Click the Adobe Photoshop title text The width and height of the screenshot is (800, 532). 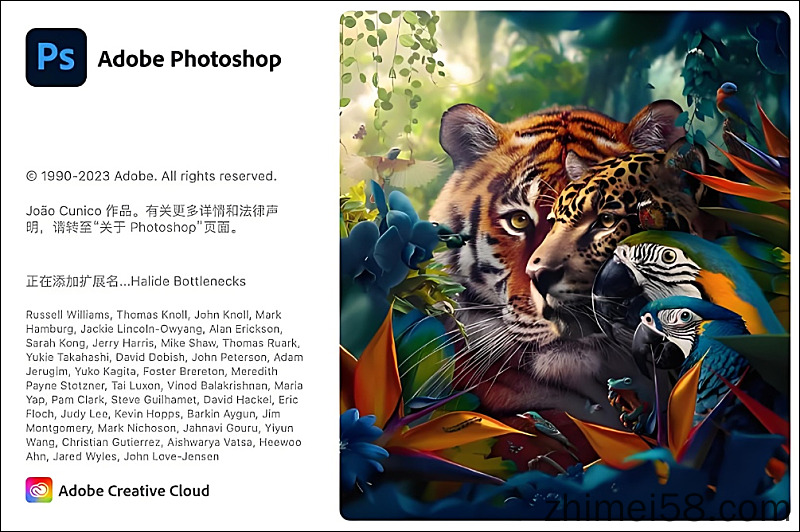tap(189, 59)
